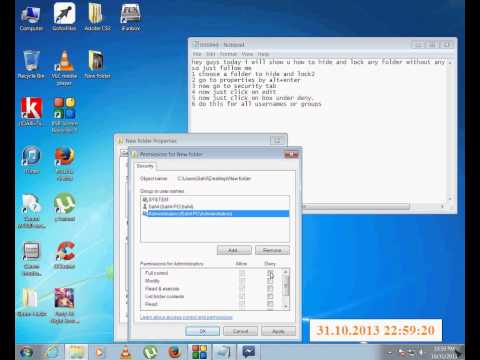Check Deny for Read & execute

[270, 289]
